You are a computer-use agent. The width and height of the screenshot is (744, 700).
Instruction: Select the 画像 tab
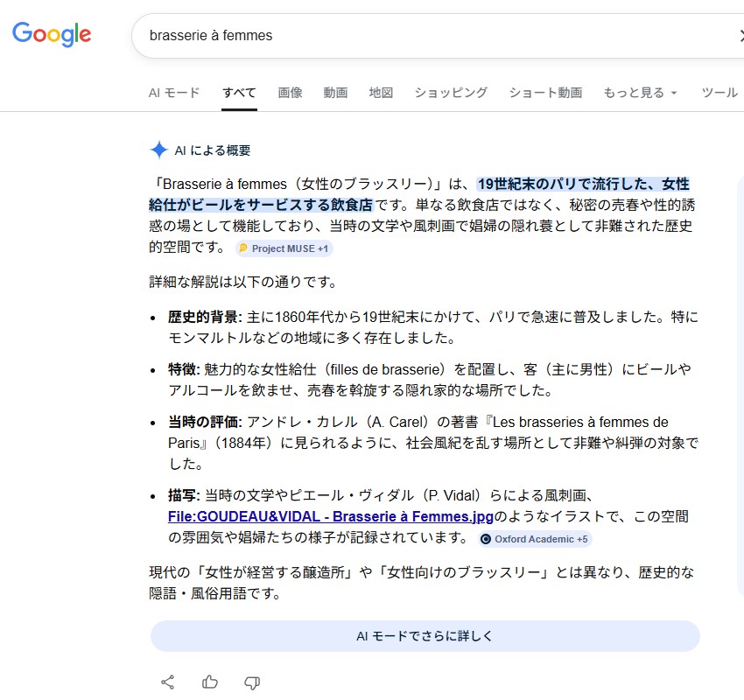point(290,93)
